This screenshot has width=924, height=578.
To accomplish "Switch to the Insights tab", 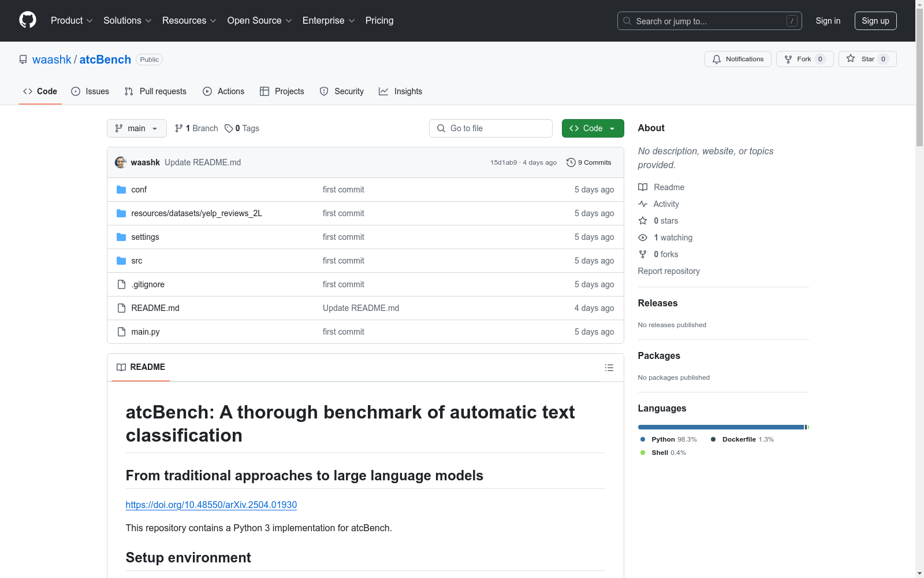I will [x=401, y=91].
